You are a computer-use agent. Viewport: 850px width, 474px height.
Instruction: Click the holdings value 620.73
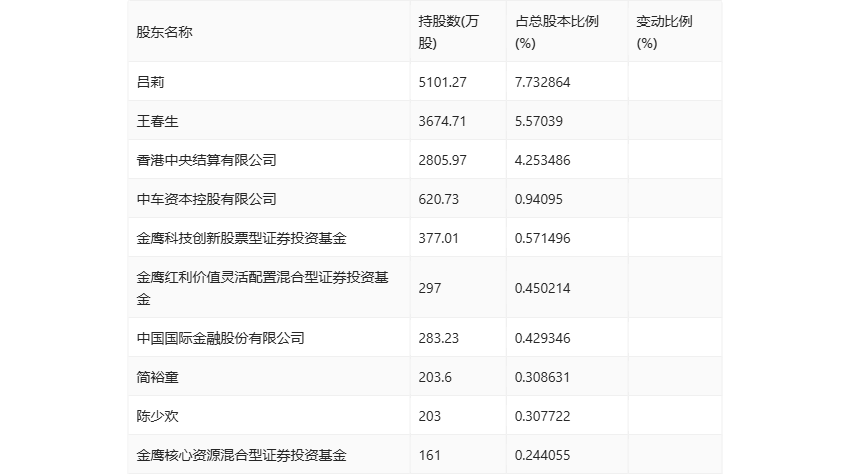click(439, 199)
